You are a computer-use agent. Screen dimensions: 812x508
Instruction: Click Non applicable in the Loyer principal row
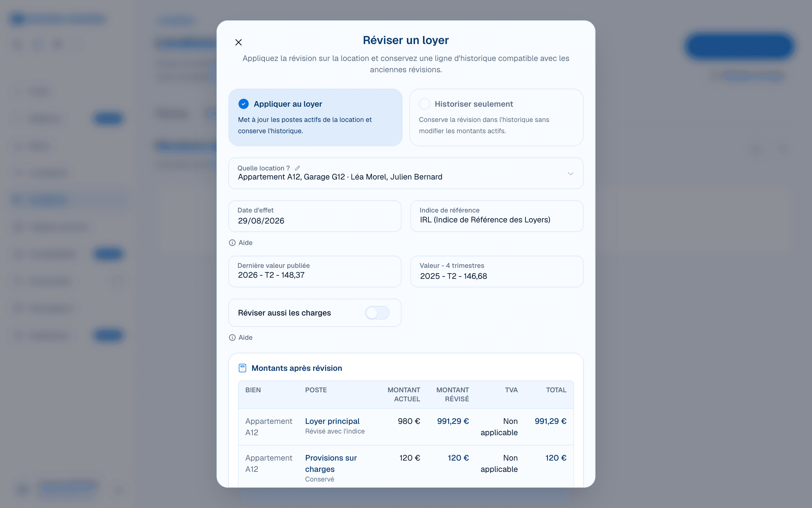(x=499, y=427)
